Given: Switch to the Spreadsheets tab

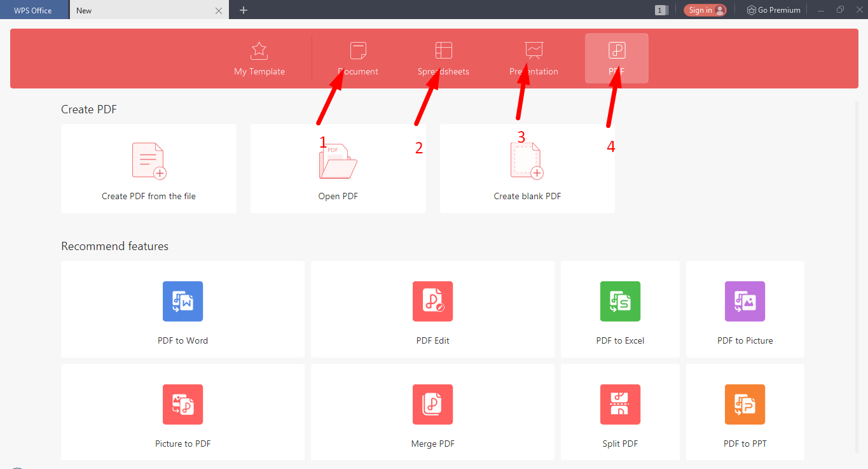Looking at the screenshot, I should click(x=443, y=59).
